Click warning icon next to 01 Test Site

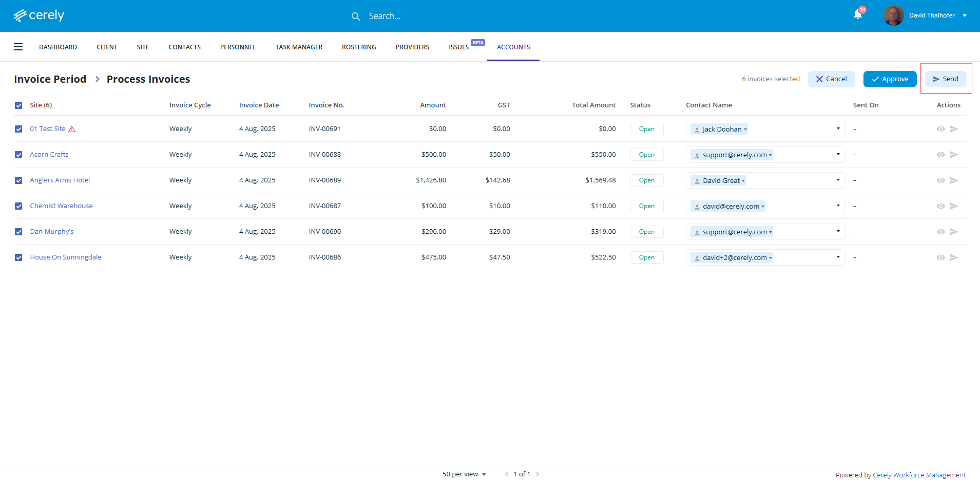tap(72, 129)
